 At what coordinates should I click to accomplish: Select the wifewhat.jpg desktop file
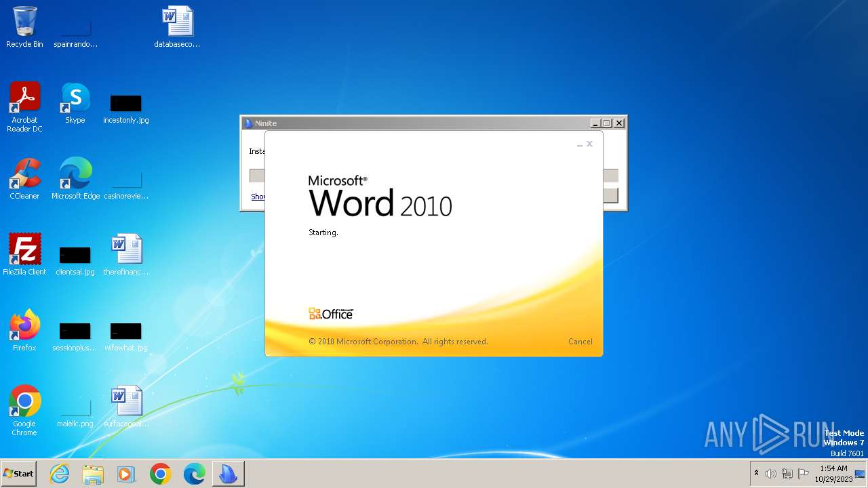pos(126,335)
